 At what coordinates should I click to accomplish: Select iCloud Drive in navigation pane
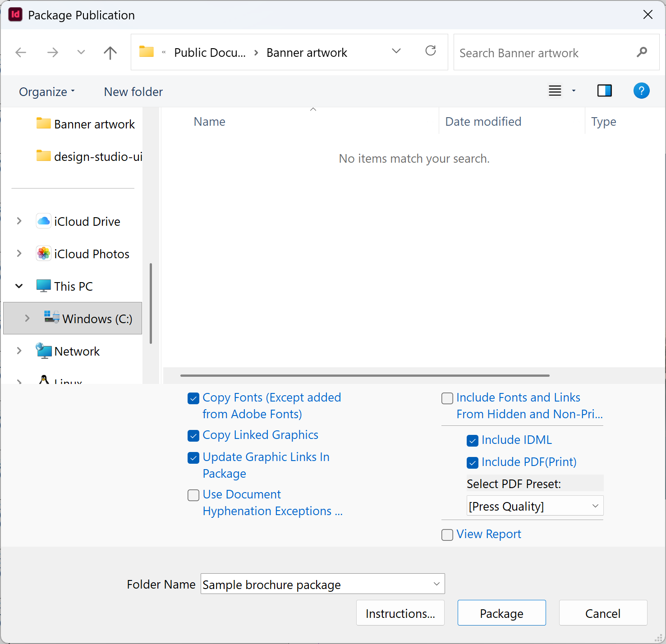(x=78, y=221)
